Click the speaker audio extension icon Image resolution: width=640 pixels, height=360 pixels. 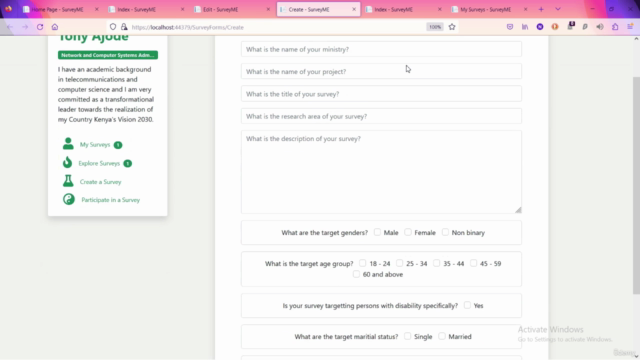coord(600,27)
